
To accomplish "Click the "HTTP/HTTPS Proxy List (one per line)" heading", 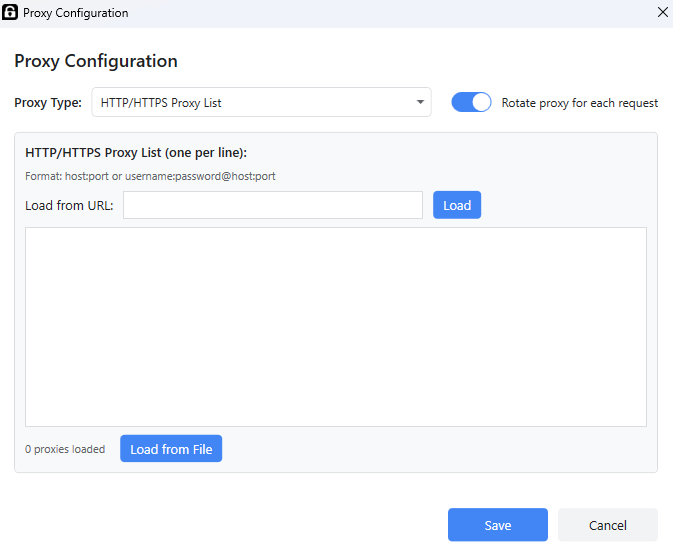I will click(x=136, y=153).
